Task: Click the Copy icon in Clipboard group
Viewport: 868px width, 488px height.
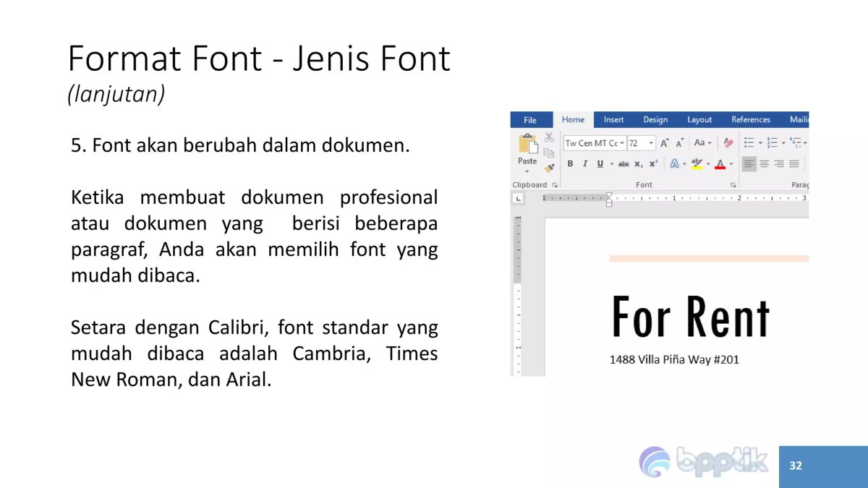Action: [550, 152]
